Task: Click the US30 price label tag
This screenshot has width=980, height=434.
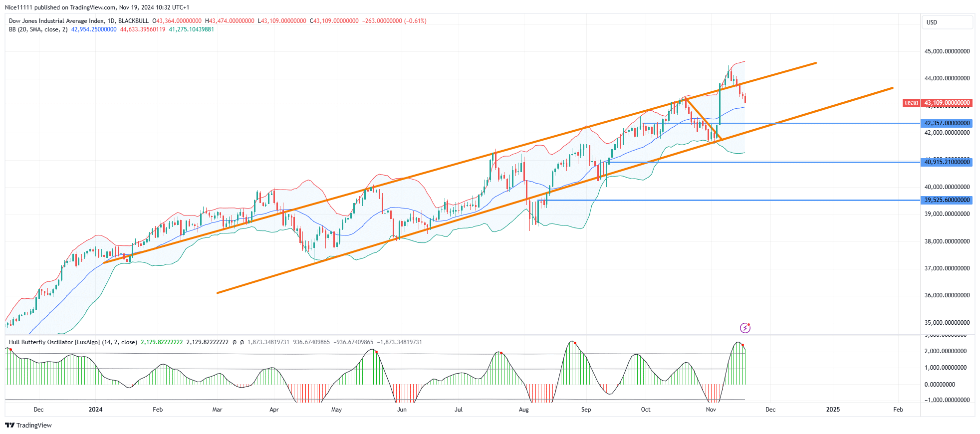Action: 911,103
